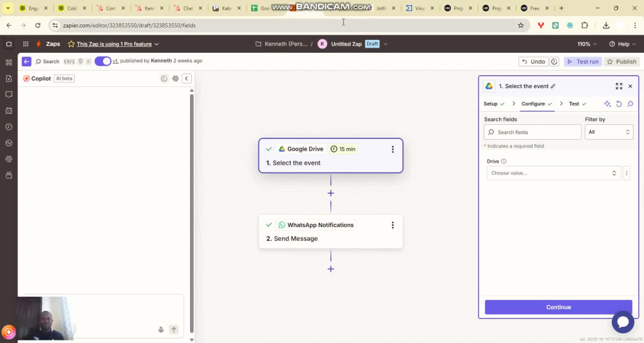Open advanced settings gear in left sidebar
This screenshot has height=343, width=644.
[8, 159]
